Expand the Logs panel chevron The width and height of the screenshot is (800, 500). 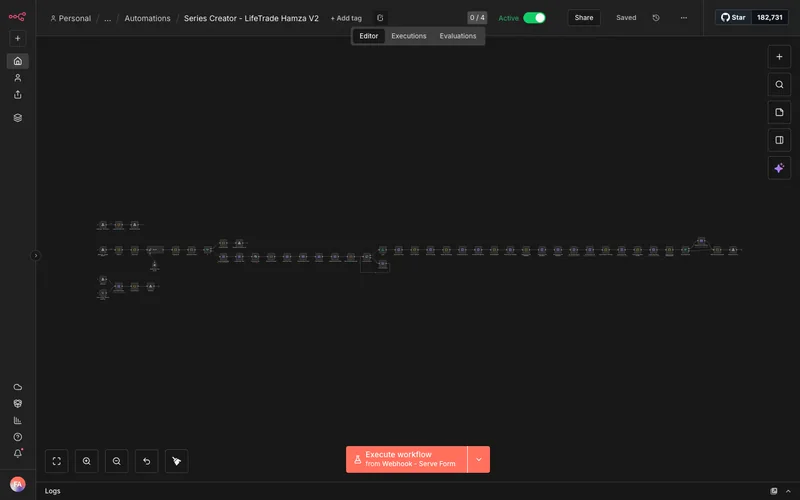click(788, 491)
